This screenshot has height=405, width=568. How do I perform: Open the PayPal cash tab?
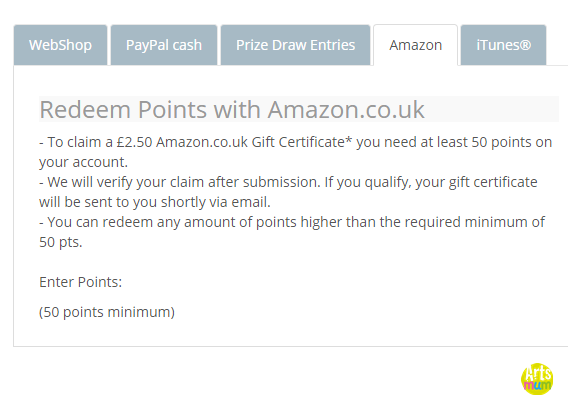[x=164, y=45]
